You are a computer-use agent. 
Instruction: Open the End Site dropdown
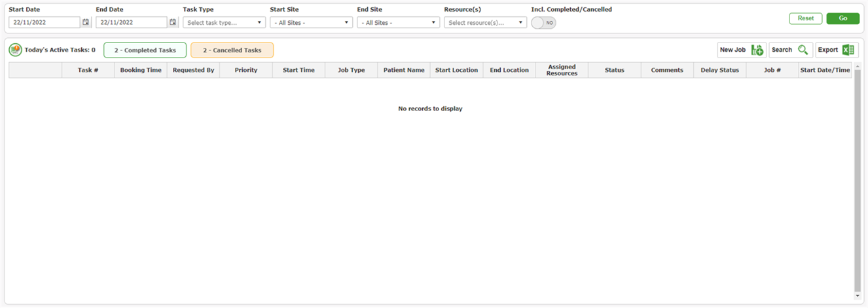coord(399,22)
